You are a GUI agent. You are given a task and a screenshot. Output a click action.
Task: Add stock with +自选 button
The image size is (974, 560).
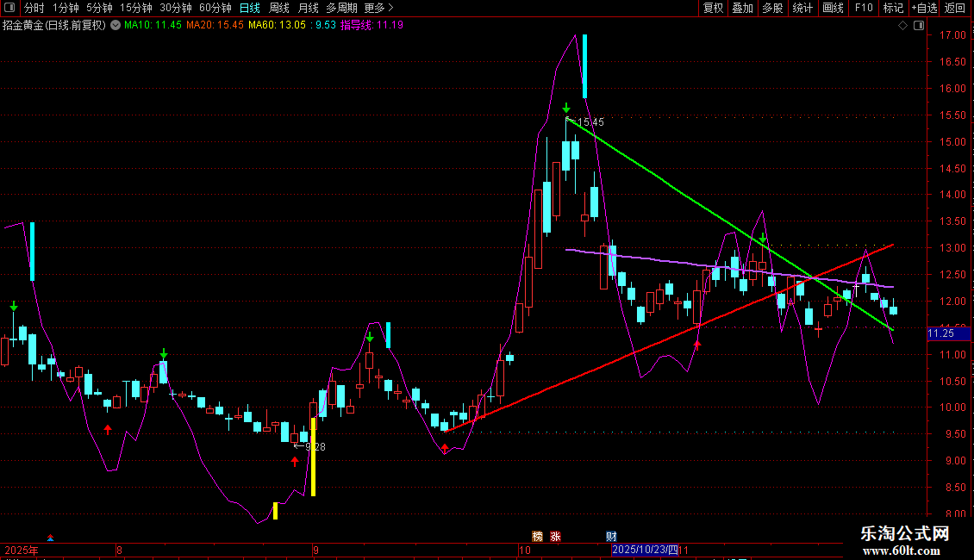pyautogui.click(x=924, y=8)
